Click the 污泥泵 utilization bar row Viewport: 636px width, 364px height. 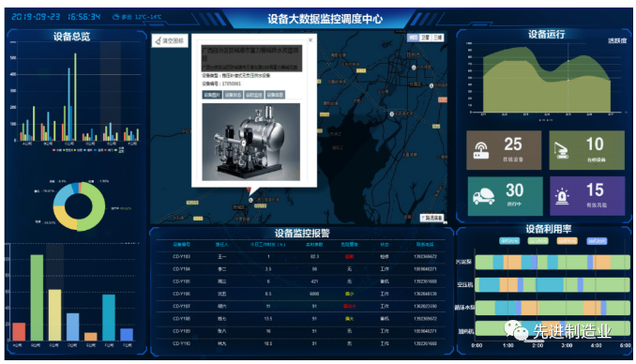click(x=553, y=262)
